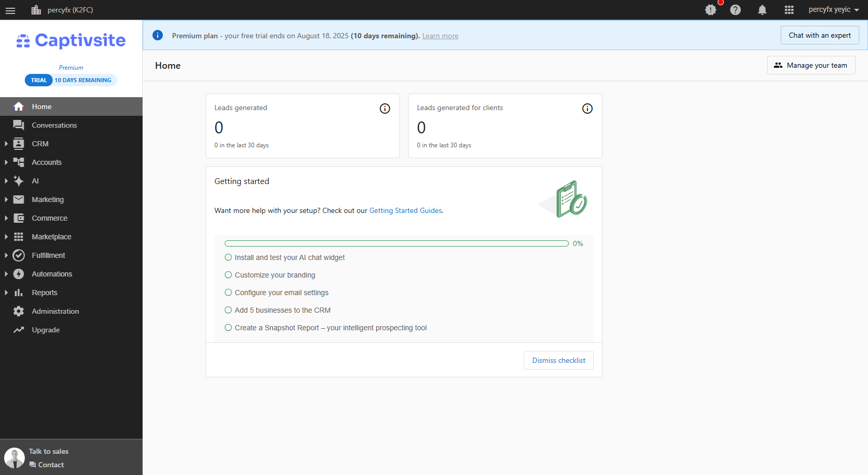Expand the Fulfillment menu arrow
Image resolution: width=868 pixels, height=475 pixels.
pos(6,255)
